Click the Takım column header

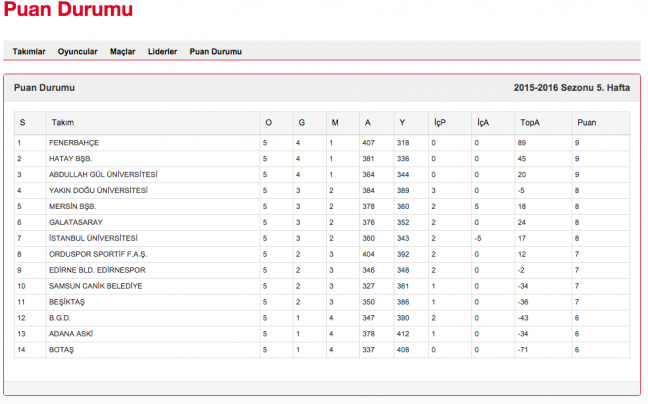tap(62, 122)
